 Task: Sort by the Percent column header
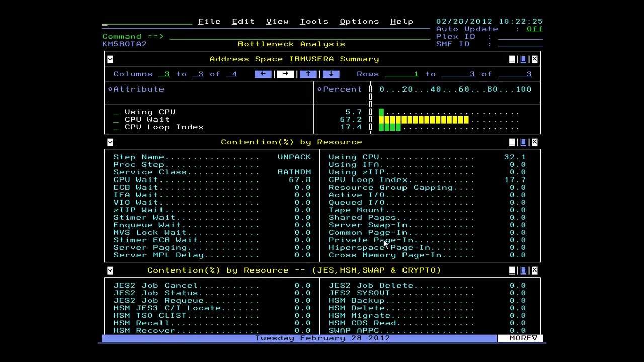[x=340, y=89]
